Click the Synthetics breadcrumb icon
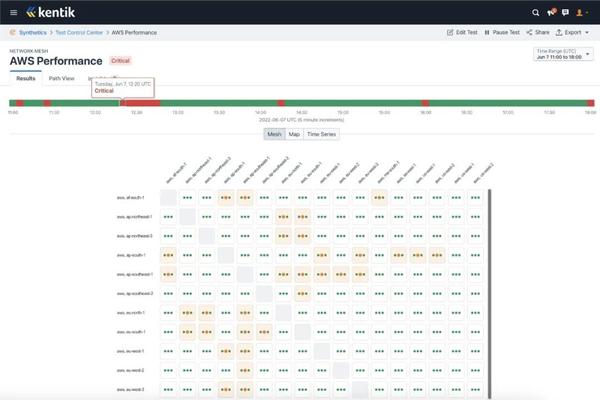This screenshot has width=600, height=400. [13, 33]
